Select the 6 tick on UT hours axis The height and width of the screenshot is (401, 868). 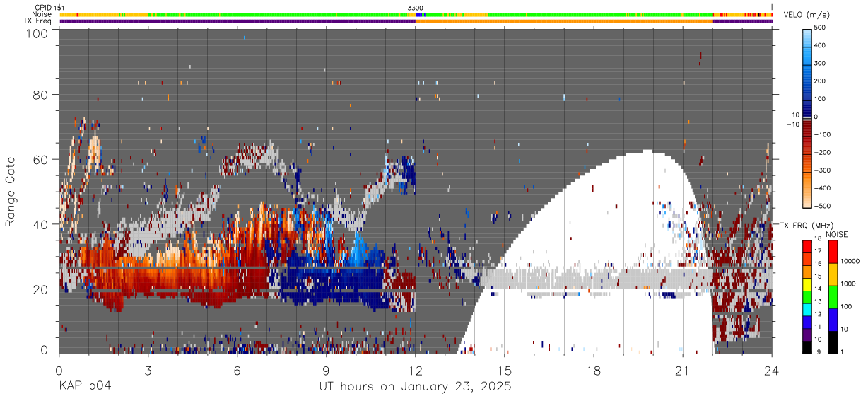pos(237,370)
